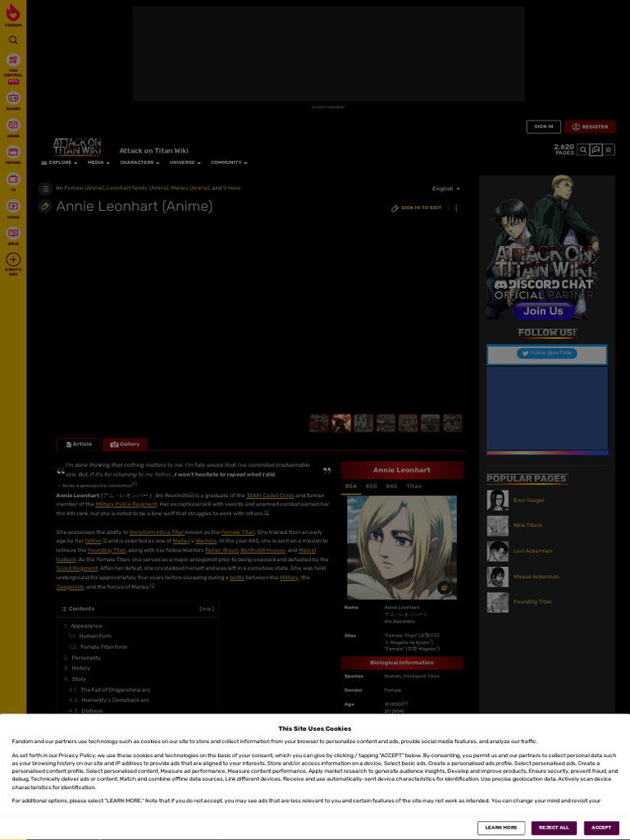The image size is (630, 840).
Task: Open the Fandom home logo
Action: coord(13,15)
